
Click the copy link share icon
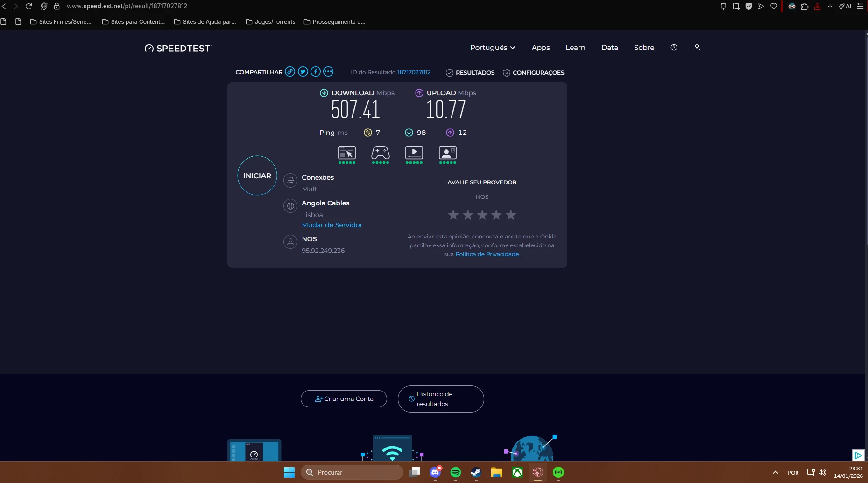coord(290,72)
